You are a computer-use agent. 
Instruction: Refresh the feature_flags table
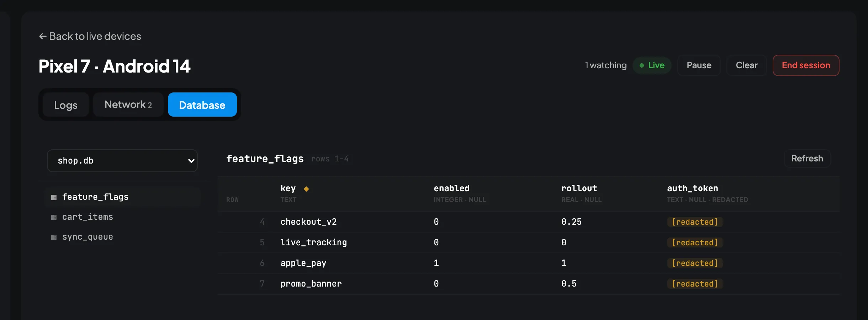tap(808, 159)
